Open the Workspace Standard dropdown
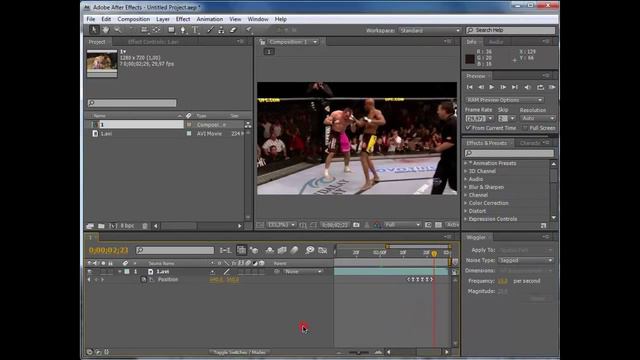Viewport: 640px width, 360px height. [x=429, y=30]
